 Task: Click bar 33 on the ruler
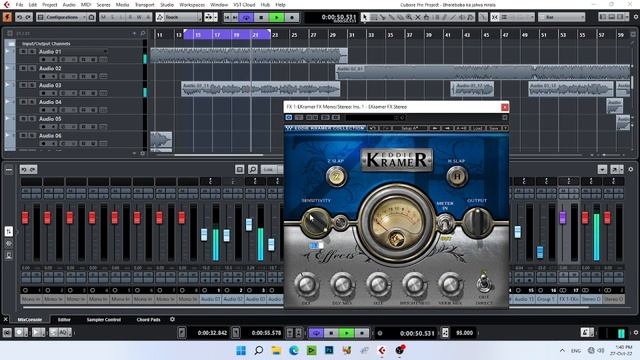(x=371, y=35)
